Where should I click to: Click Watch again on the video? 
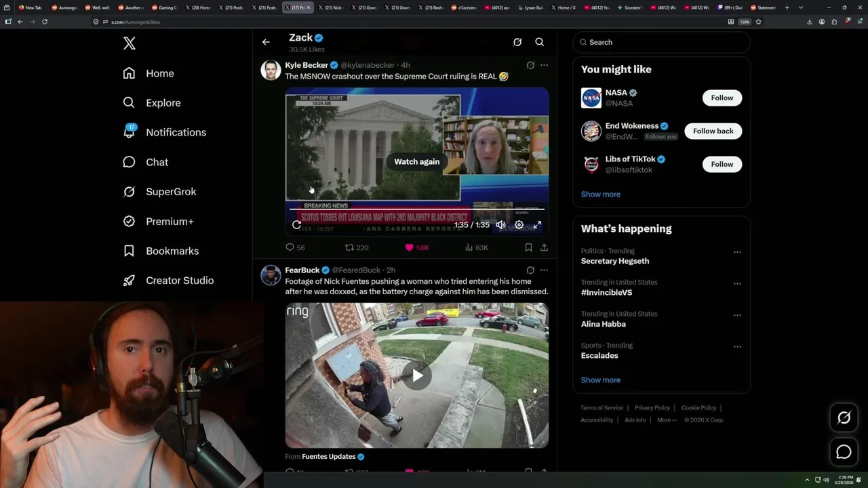click(417, 161)
